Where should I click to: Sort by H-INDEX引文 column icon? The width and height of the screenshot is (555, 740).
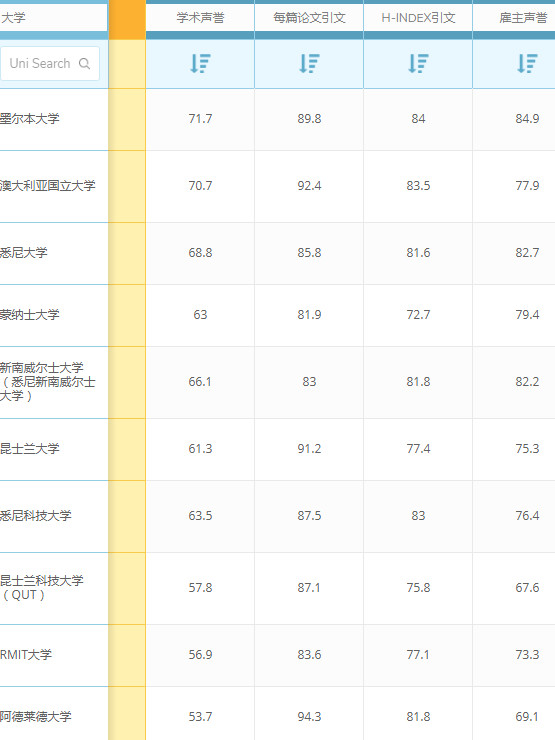click(x=418, y=63)
